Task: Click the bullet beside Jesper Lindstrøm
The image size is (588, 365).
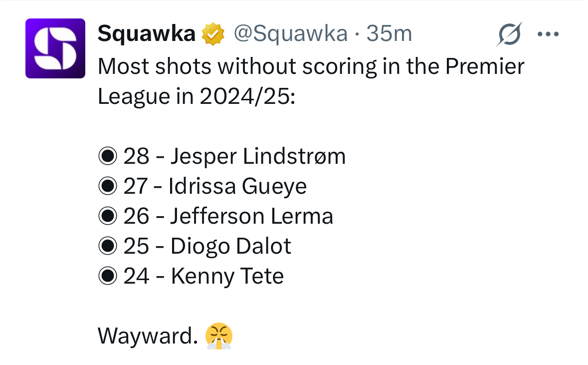Action: click(108, 157)
